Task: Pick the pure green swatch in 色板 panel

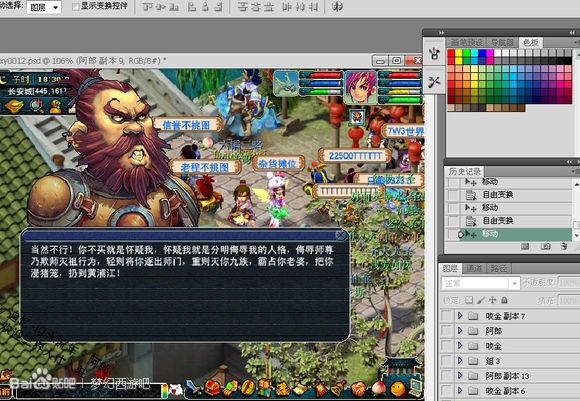Action: click(466, 53)
